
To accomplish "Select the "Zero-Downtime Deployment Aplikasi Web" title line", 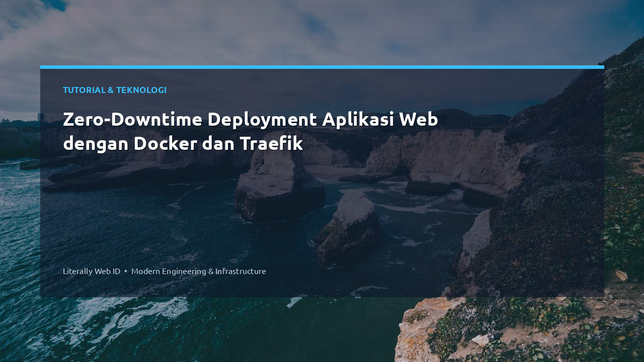I will tap(251, 120).
